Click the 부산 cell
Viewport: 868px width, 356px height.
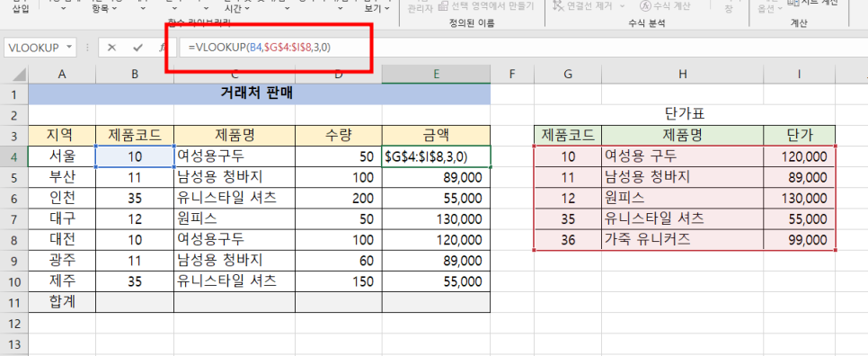[x=61, y=178]
